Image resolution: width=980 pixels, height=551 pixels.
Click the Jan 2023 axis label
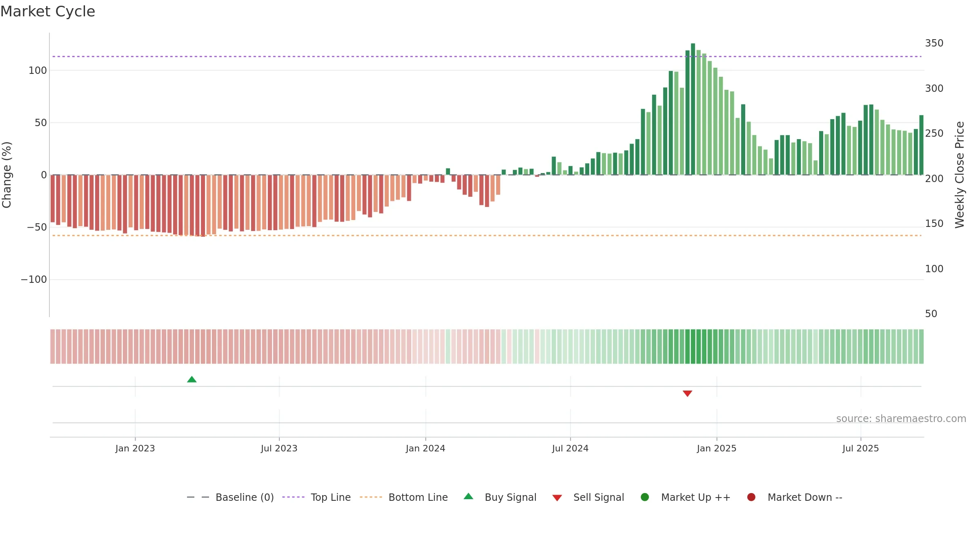click(135, 449)
